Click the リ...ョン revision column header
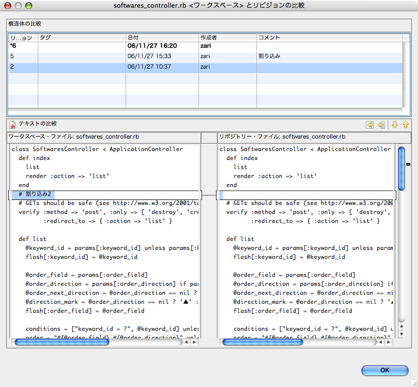Viewport: 418px width, 387px height. [x=23, y=37]
